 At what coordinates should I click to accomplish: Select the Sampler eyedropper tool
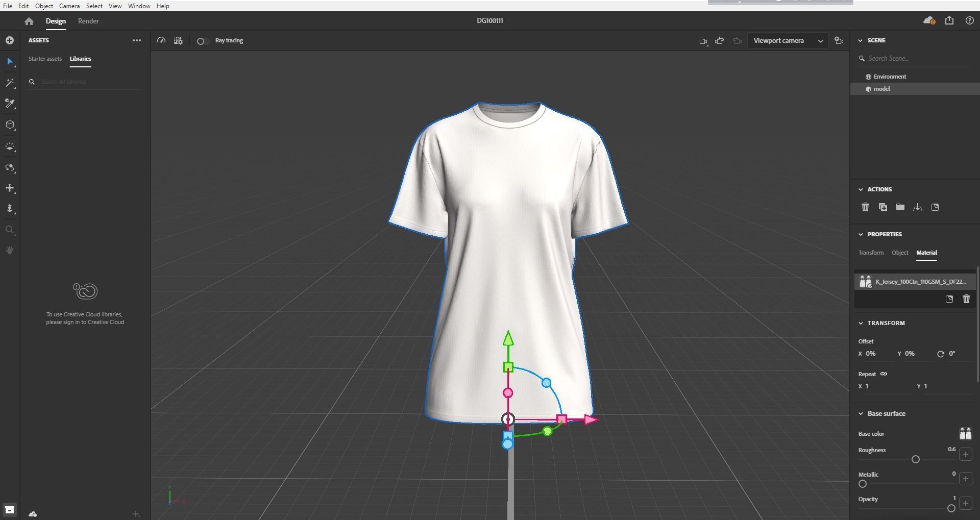coord(10,104)
